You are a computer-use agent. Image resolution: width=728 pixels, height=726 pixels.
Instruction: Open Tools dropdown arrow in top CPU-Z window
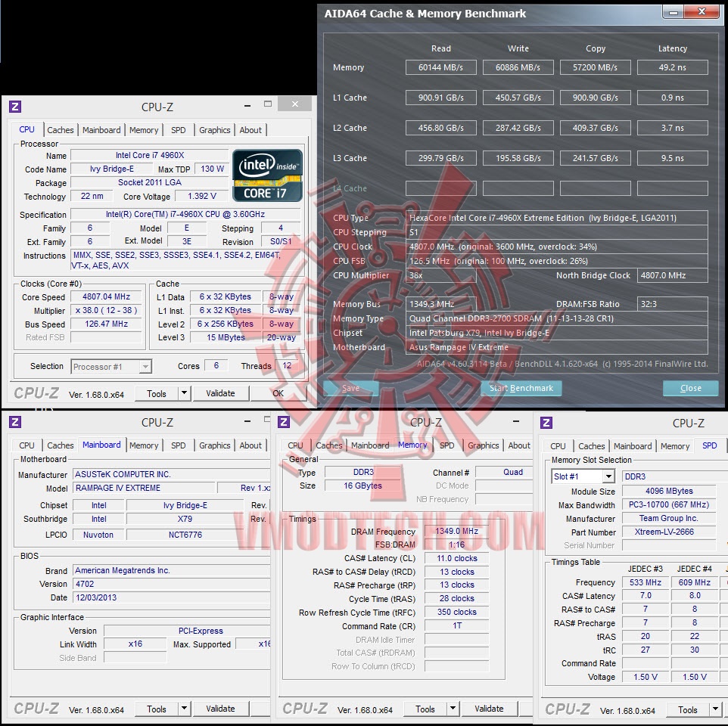pos(185,393)
